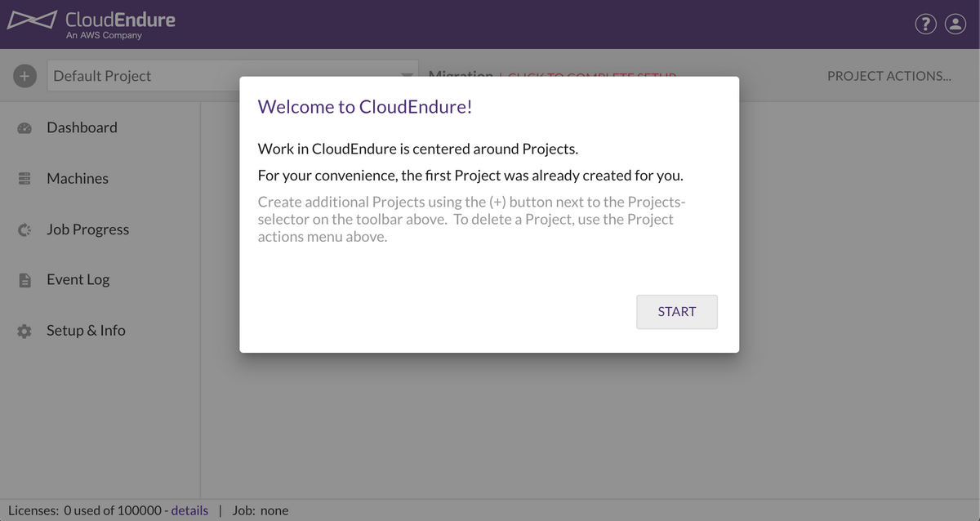Open the help question mark icon
980x521 pixels.
(x=924, y=24)
